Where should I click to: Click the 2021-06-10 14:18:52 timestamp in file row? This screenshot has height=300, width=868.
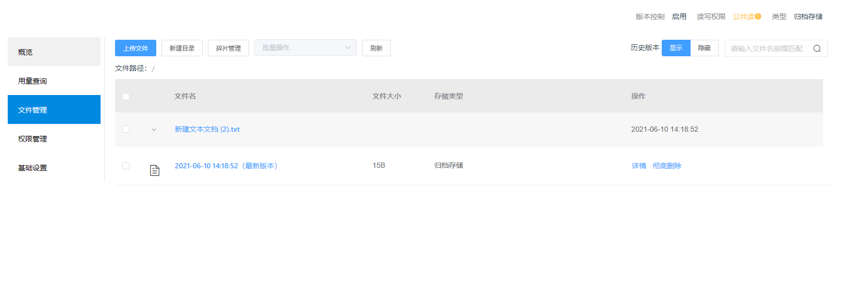click(x=665, y=129)
